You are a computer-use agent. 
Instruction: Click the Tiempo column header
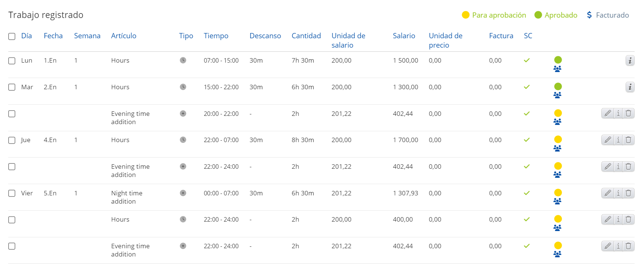tap(216, 36)
